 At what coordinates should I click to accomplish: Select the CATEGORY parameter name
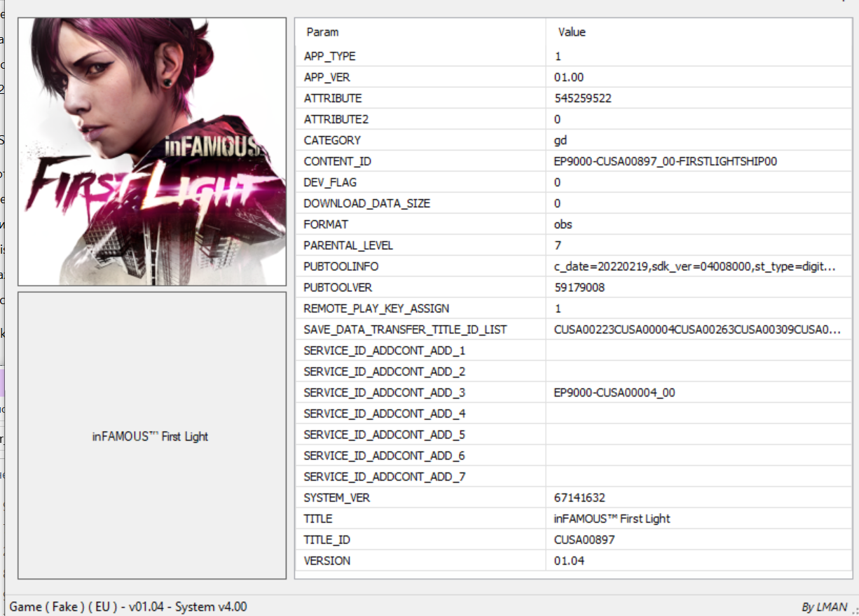(x=332, y=140)
